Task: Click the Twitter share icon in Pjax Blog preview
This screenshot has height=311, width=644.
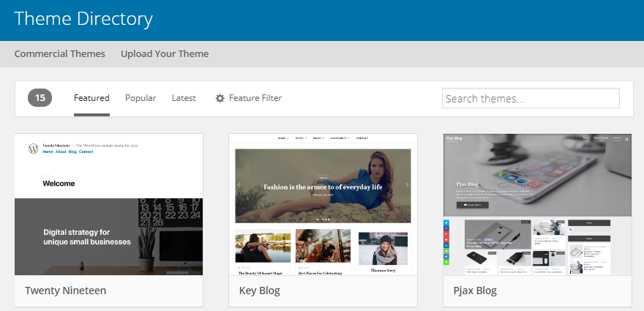Action: click(x=446, y=222)
